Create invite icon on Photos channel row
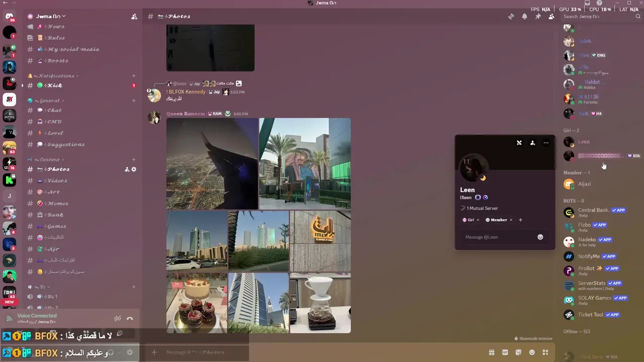The image size is (644, 362). click(x=127, y=169)
